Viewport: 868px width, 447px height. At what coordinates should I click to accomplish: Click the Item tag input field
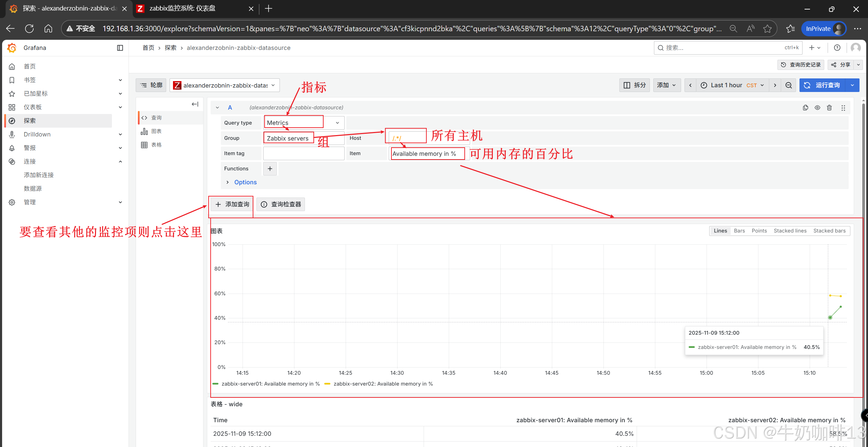[304, 153]
